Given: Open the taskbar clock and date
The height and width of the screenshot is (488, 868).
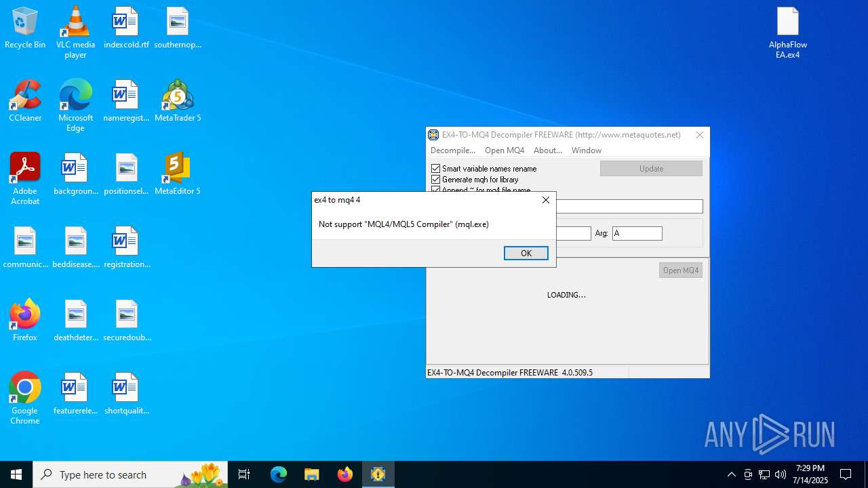Looking at the screenshot, I should pos(812,474).
